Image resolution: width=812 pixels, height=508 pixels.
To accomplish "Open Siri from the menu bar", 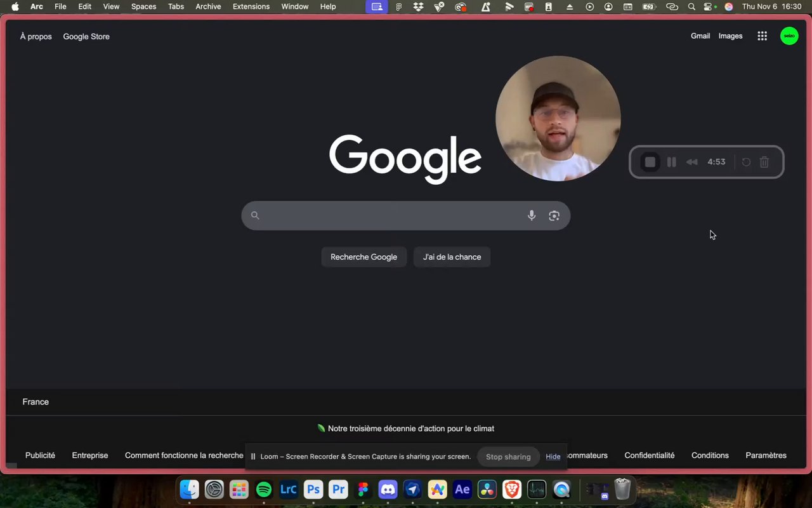I will [x=728, y=6].
